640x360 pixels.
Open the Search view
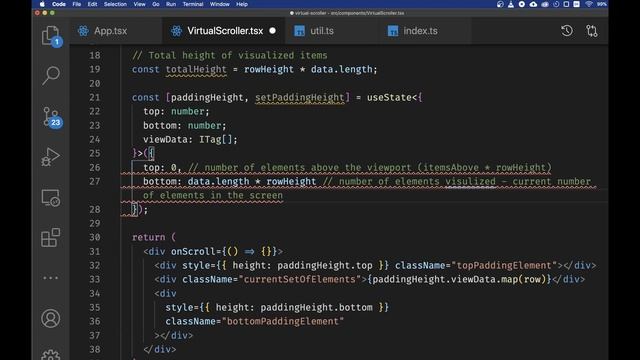click(x=51, y=76)
